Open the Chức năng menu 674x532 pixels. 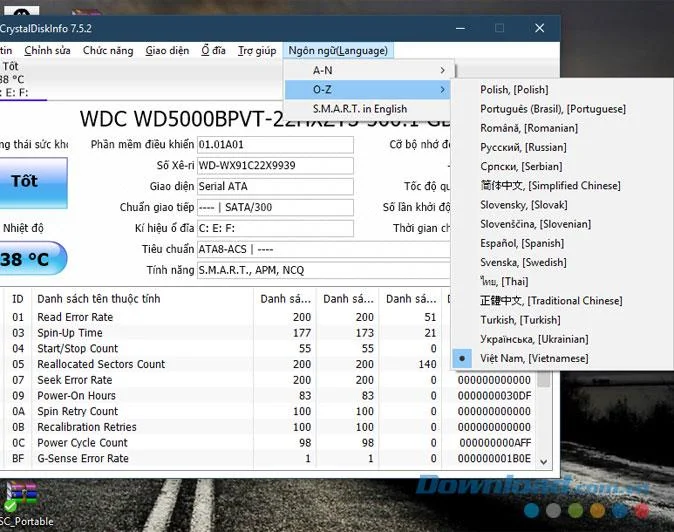pyautogui.click(x=108, y=51)
